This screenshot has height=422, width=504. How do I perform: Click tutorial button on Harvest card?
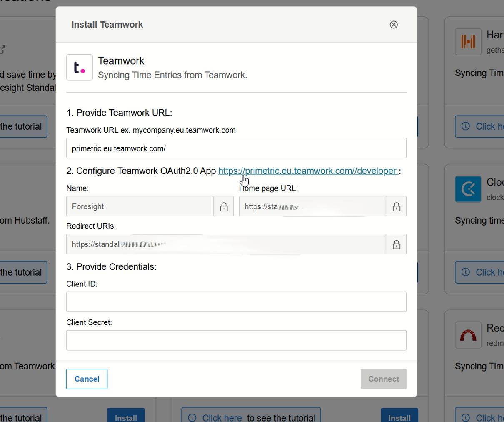pos(479,126)
